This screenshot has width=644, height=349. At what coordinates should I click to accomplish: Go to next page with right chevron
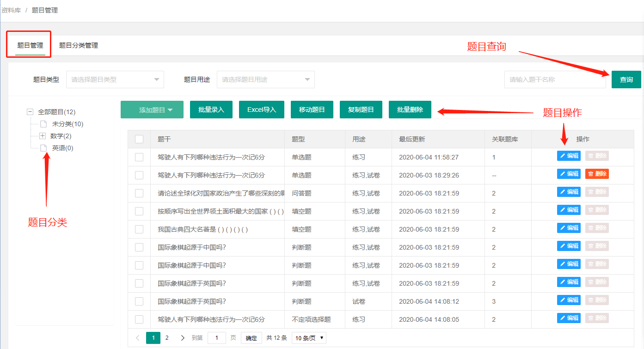(x=183, y=338)
